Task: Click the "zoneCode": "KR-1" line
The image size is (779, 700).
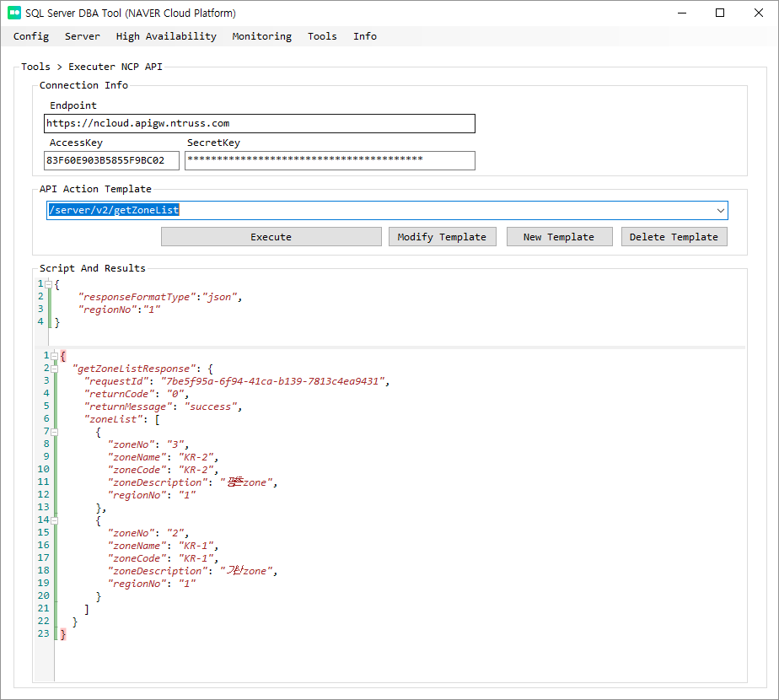Action: click(x=163, y=558)
